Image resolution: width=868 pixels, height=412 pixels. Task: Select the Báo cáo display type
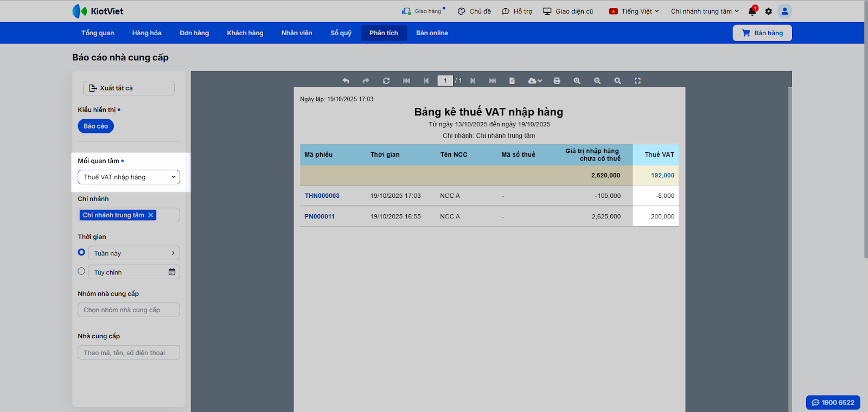[x=96, y=126]
